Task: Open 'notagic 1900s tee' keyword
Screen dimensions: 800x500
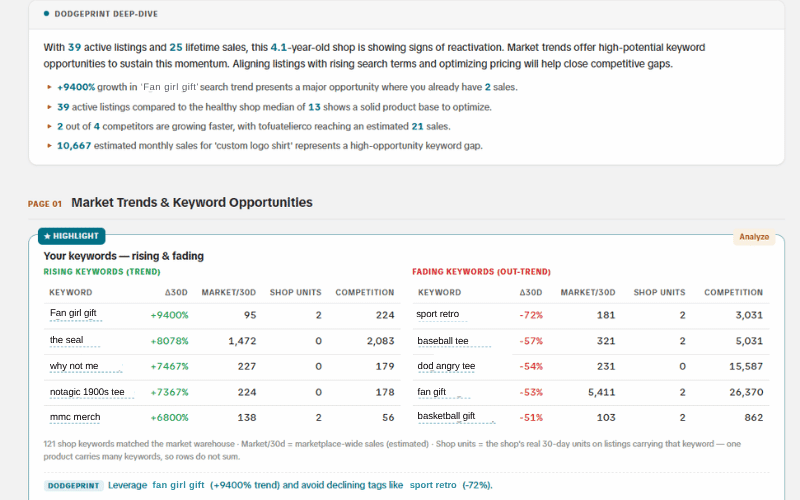Action: 87,392
